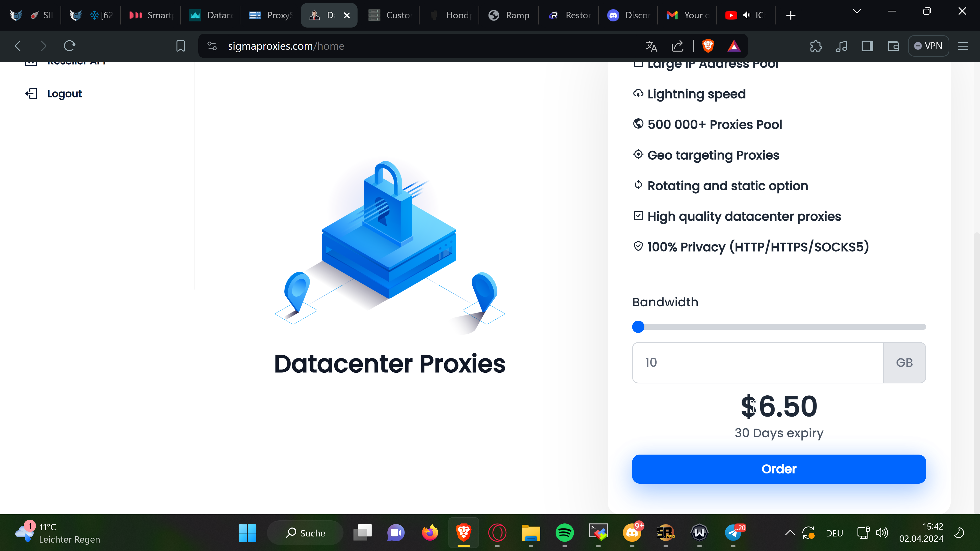The height and width of the screenshot is (551, 980).
Task: Open Spotify from the taskbar
Action: tap(565, 533)
